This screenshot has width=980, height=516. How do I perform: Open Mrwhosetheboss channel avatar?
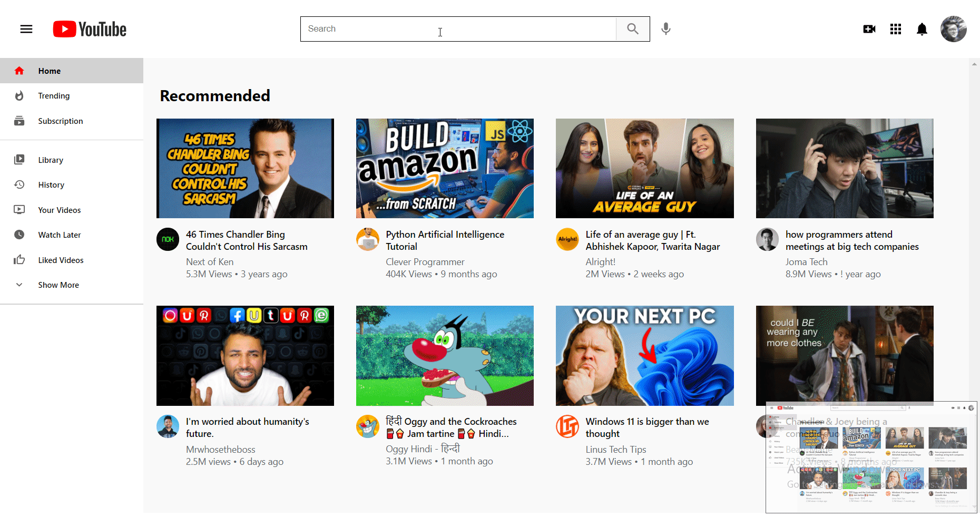pyautogui.click(x=168, y=426)
